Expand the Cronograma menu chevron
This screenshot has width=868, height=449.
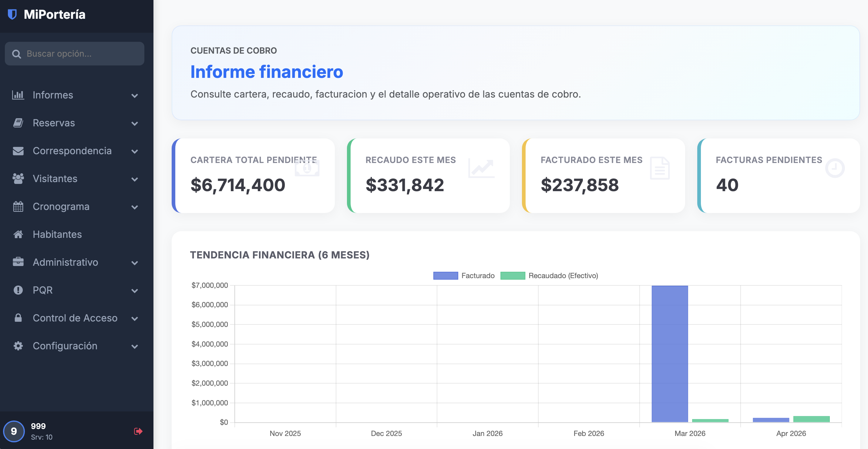[134, 207]
